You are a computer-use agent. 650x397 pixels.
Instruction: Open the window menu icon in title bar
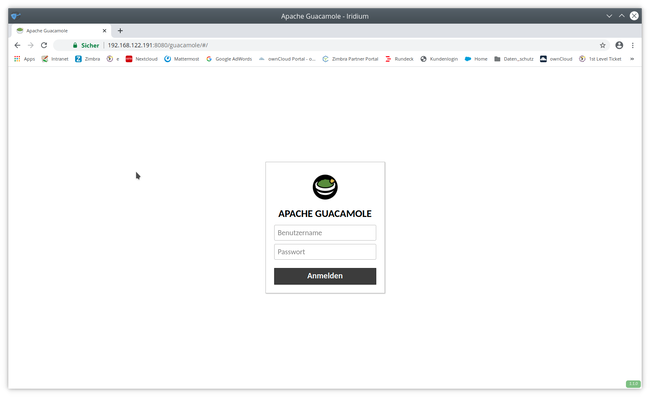pos(16,16)
